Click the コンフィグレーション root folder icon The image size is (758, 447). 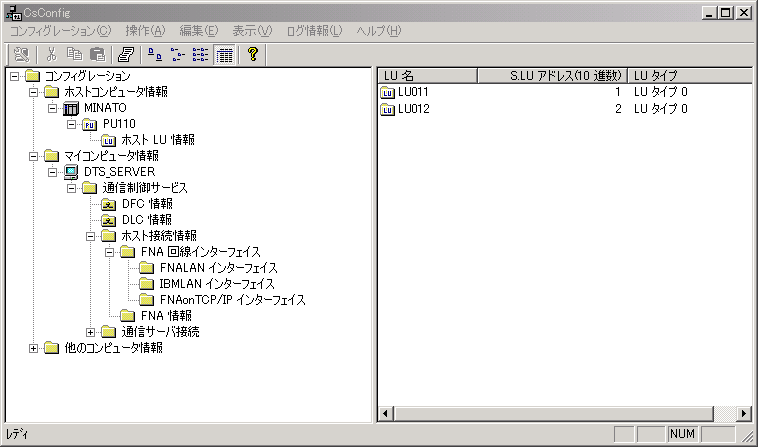click(x=32, y=76)
